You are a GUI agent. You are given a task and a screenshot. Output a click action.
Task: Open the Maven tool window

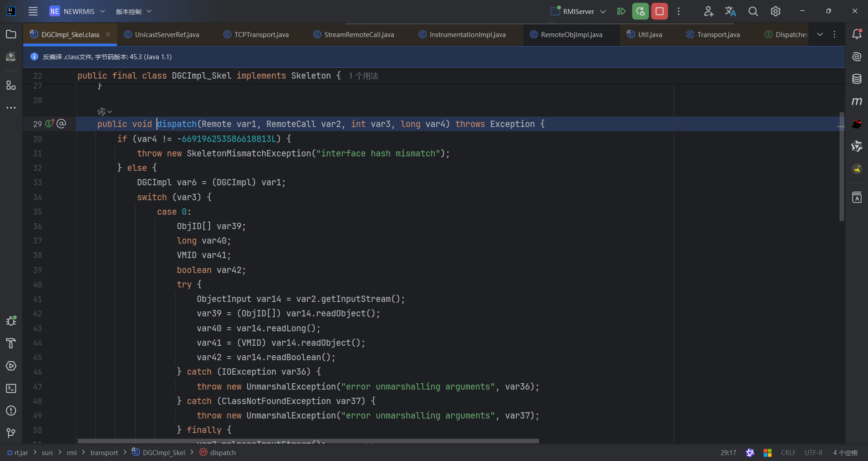coord(857,101)
